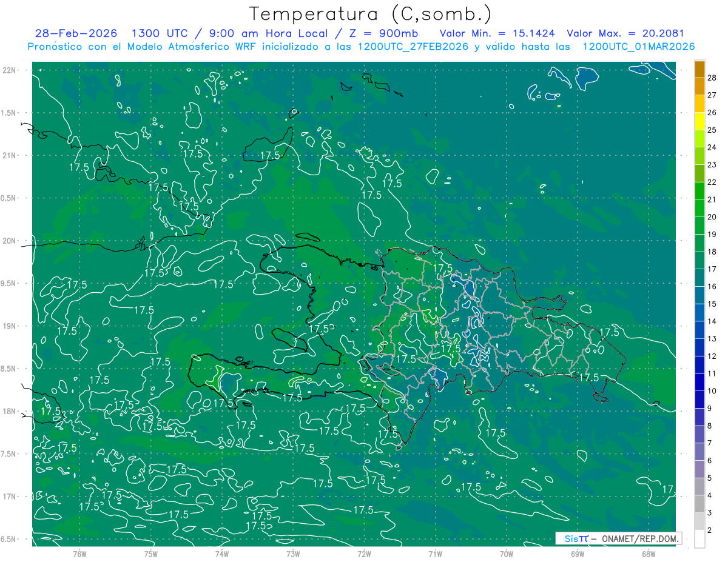Pick the orange-brown swatch between 27 and 28

coord(699,86)
